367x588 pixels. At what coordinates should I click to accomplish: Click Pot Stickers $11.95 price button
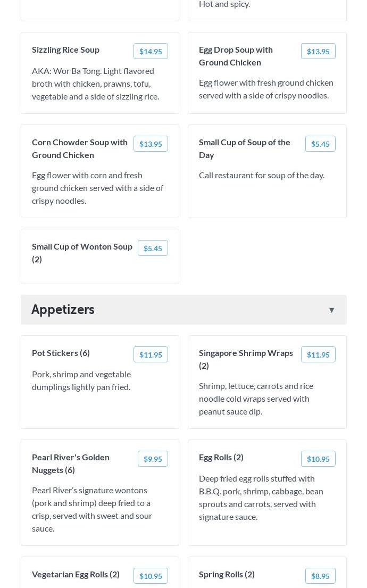pos(151,355)
